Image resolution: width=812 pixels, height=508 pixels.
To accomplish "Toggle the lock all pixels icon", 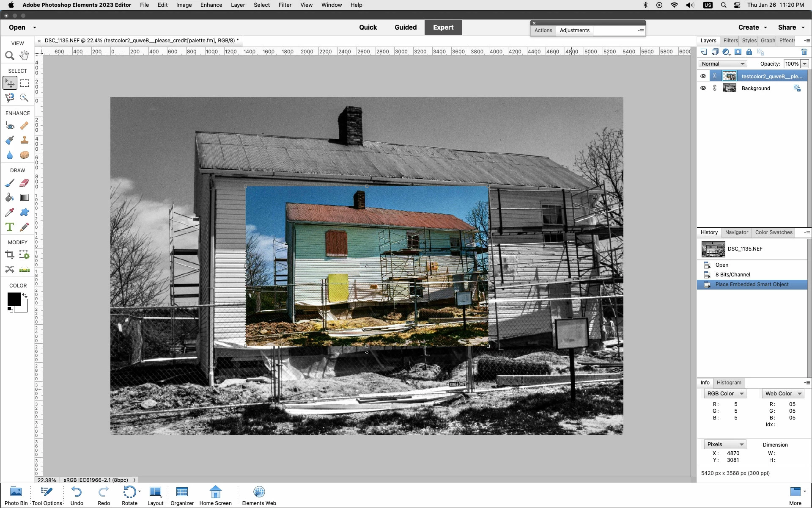I will (749, 52).
